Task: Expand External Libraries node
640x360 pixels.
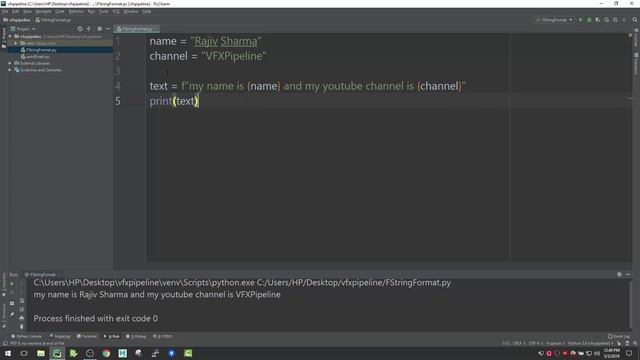Action: pos(10,63)
